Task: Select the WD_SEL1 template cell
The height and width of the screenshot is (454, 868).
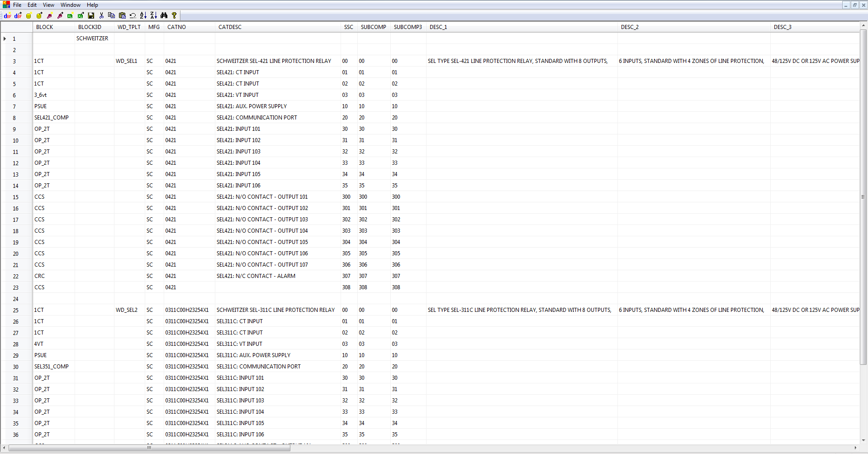Action: point(129,61)
